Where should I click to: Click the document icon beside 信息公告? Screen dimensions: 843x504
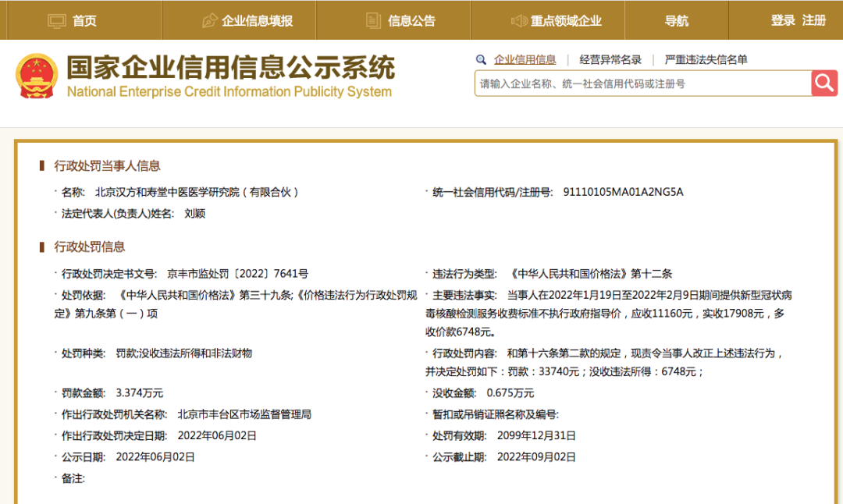tap(373, 20)
